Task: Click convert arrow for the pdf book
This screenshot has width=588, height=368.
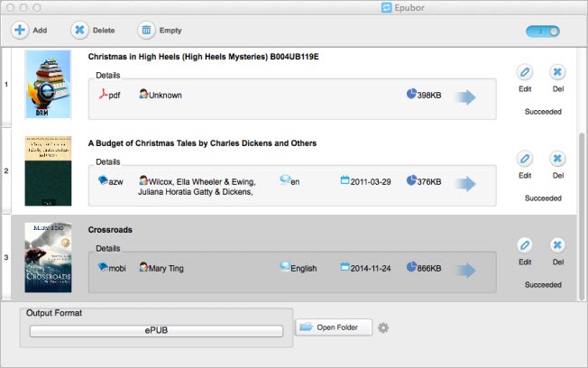Action: pos(465,97)
